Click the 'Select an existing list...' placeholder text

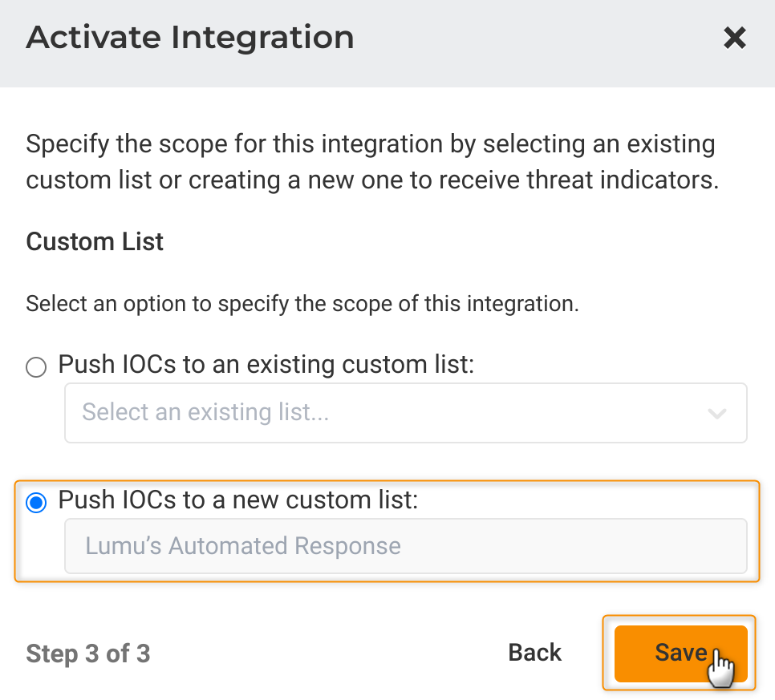pos(206,413)
